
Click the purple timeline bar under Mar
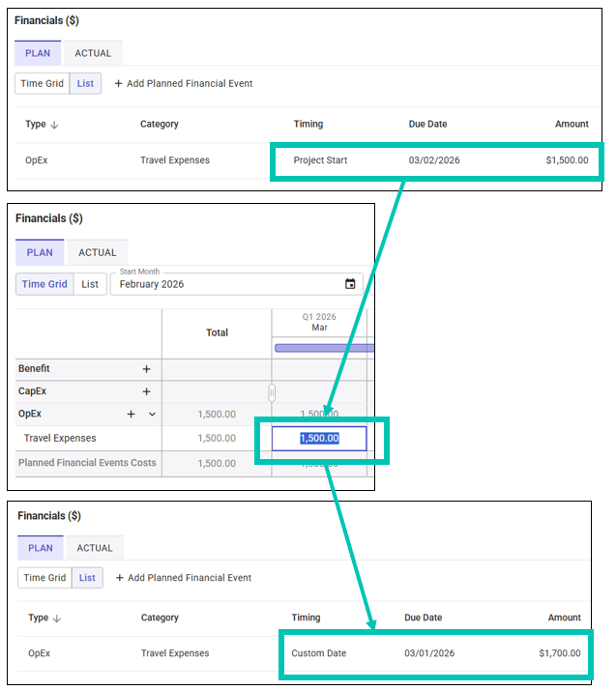pos(323,348)
